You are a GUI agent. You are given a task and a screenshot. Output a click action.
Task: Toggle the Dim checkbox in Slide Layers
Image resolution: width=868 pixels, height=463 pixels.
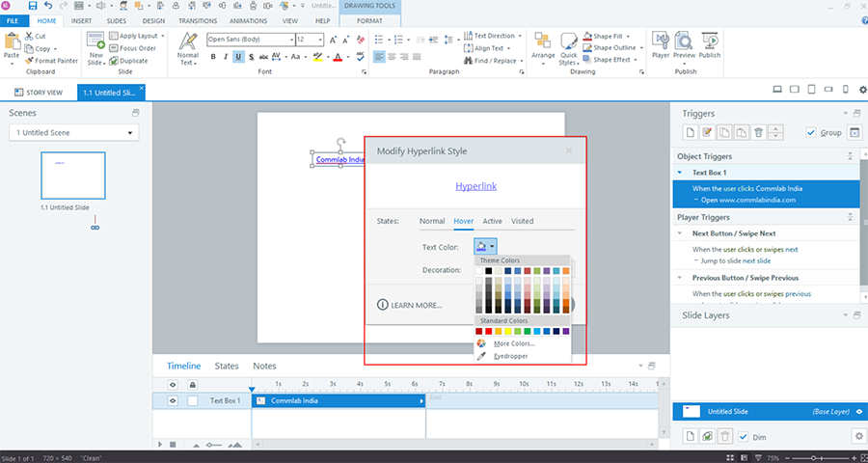[x=744, y=436]
